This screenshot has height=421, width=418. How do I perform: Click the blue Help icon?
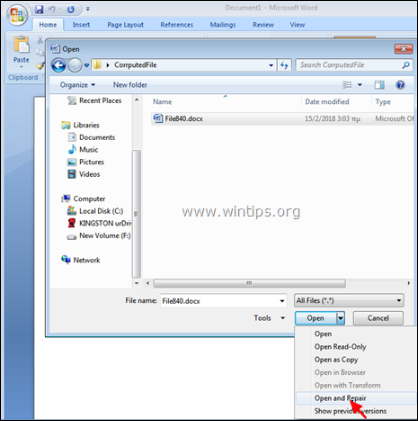(x=400, y=85)
